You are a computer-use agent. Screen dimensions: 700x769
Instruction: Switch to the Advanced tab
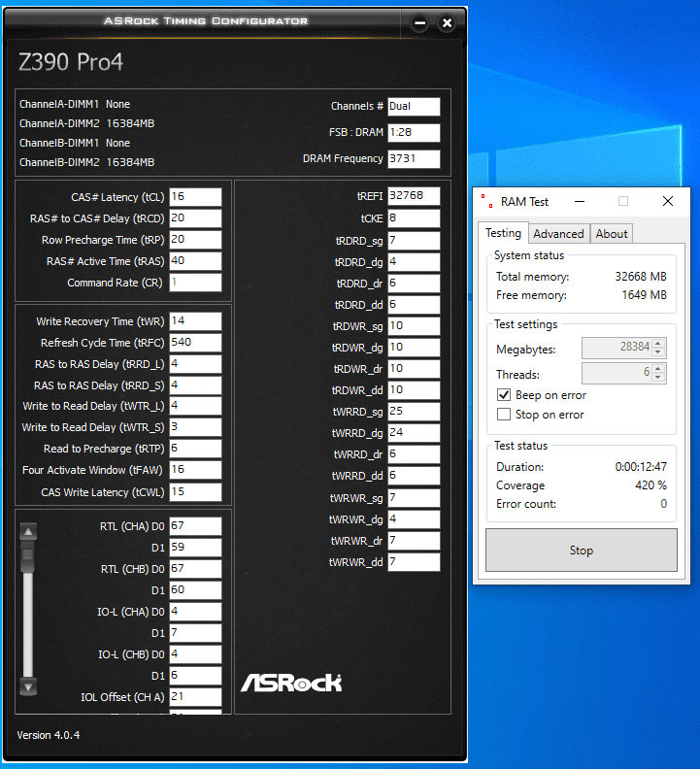(x=558, y=233)
